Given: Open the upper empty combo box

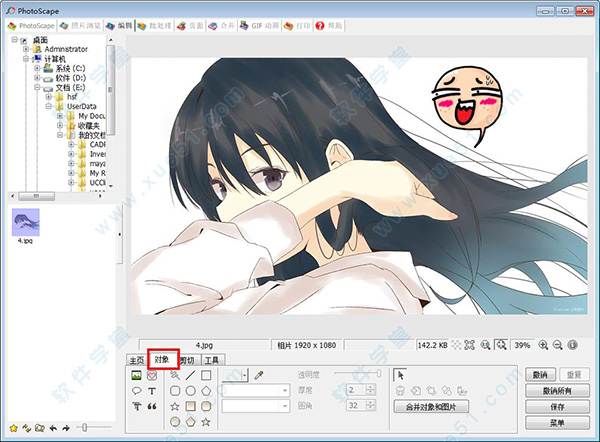Looking at the screenshot, I should (x=255, y=391).
